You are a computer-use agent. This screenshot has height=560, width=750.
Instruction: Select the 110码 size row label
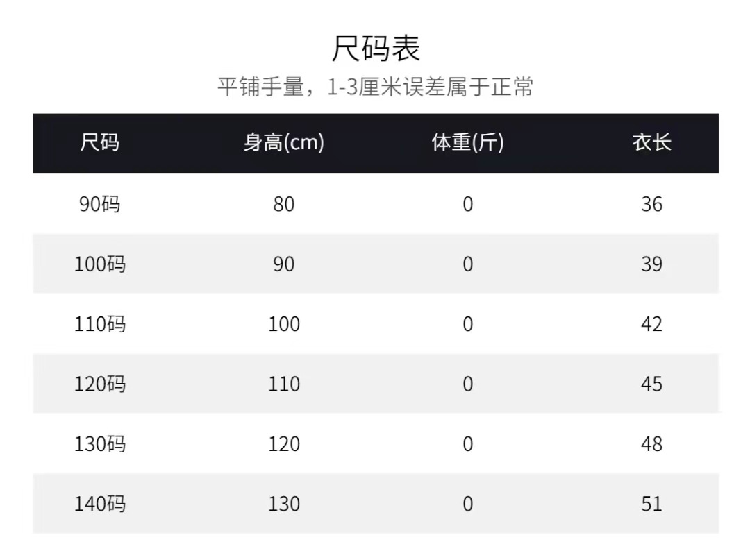(100, 324)
